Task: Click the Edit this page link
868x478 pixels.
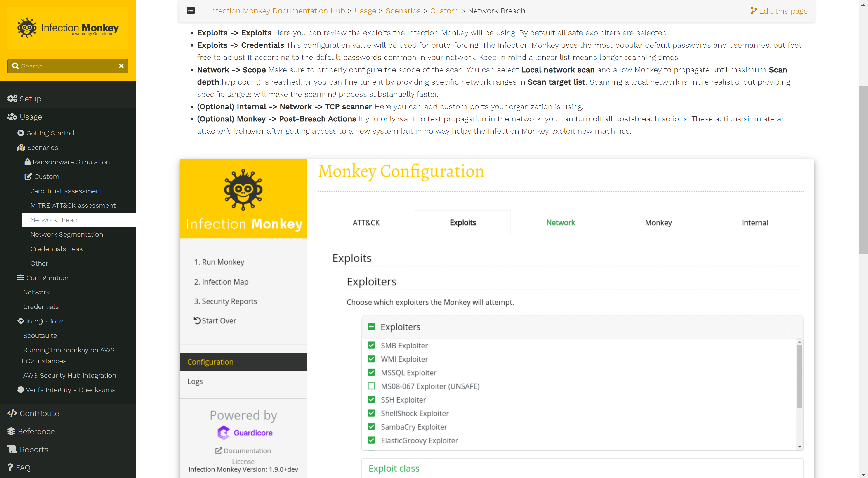Action: click(779, 11)
